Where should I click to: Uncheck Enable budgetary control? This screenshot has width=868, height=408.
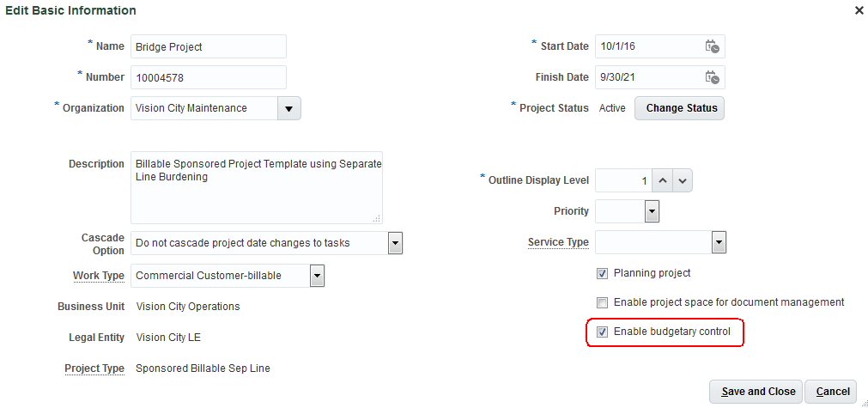click(603, 332)
